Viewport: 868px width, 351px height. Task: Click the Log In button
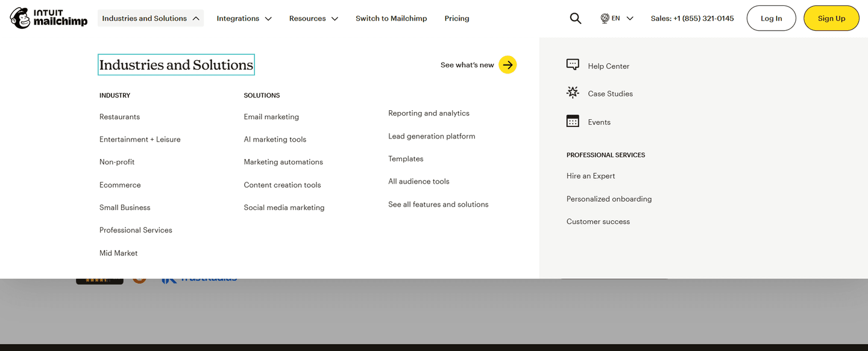pyautogui.click(x=771, y=19)
